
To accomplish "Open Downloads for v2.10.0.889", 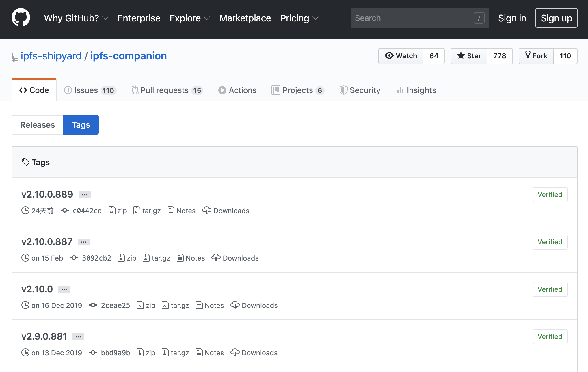I will tap(226, 211).
